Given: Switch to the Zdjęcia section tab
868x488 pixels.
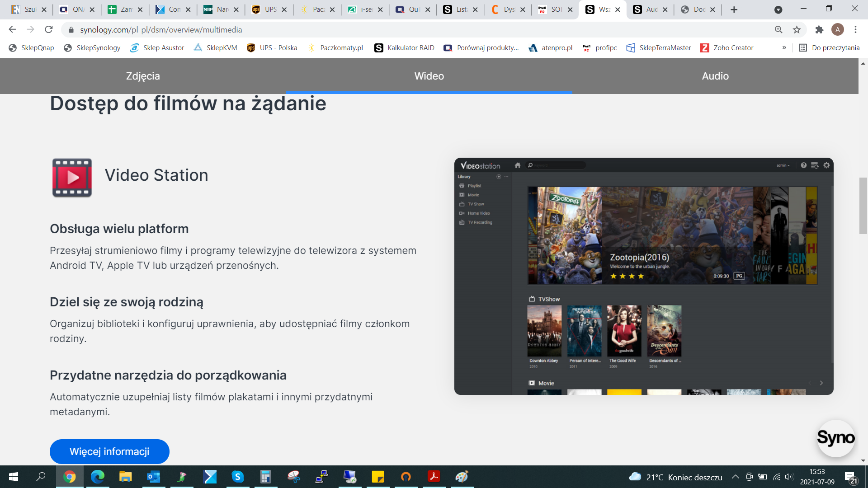Looking at the screenshot, I should pos(143,76).
